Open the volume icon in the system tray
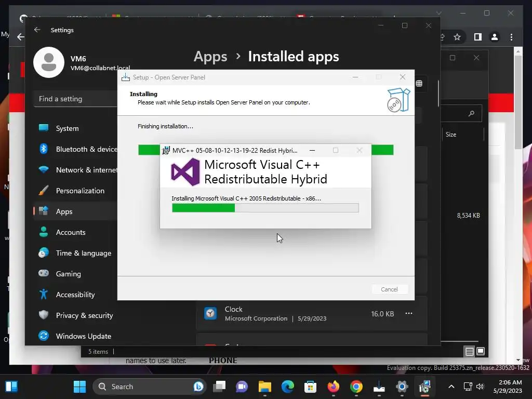532x399 pixels. (480, 387)
